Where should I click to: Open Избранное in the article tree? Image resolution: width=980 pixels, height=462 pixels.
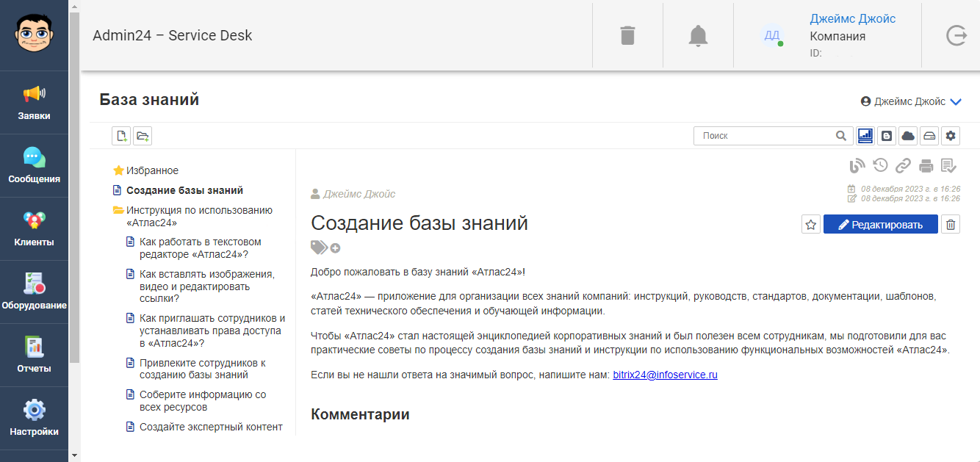coord(152,170)
